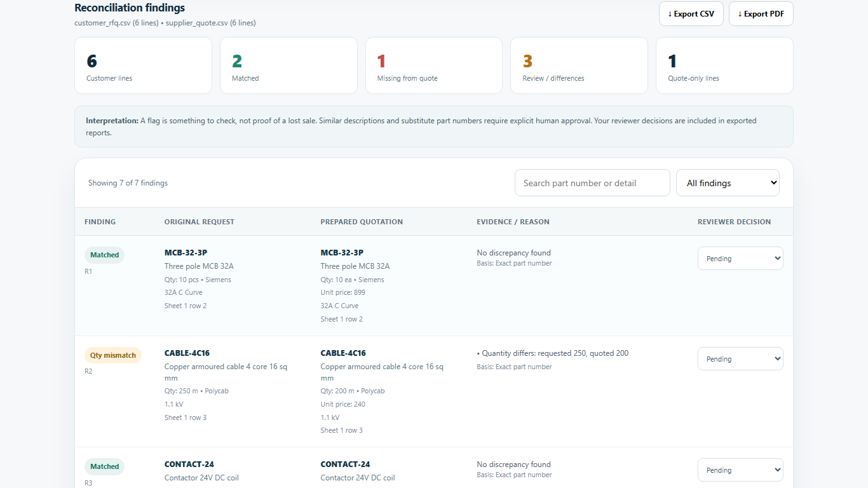Click the Matched badge in row R1
The image size is (868, 488).
[x=104, y=255]
